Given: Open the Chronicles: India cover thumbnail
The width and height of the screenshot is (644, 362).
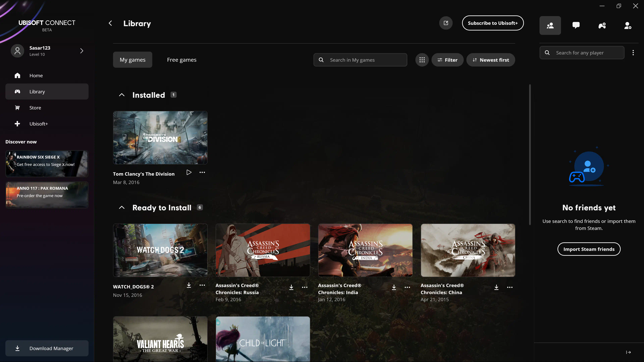Looking at the screenshot, I should click(x=365, y=250).
